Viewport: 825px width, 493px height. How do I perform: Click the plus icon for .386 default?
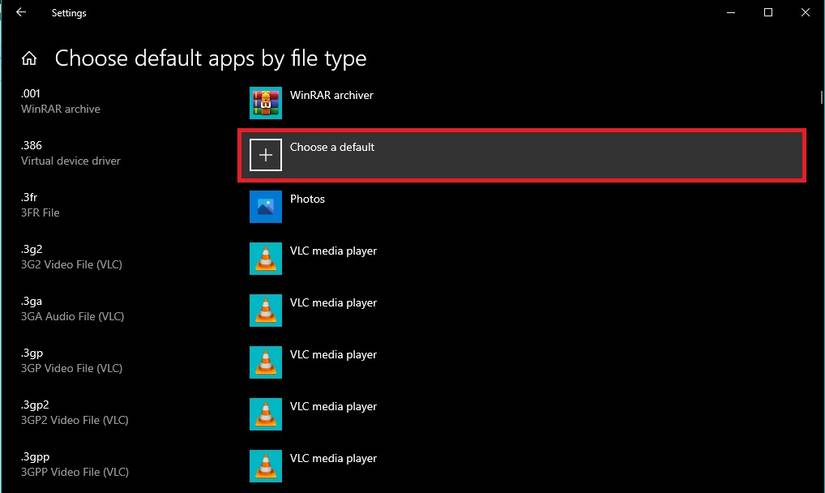[265, 155]
